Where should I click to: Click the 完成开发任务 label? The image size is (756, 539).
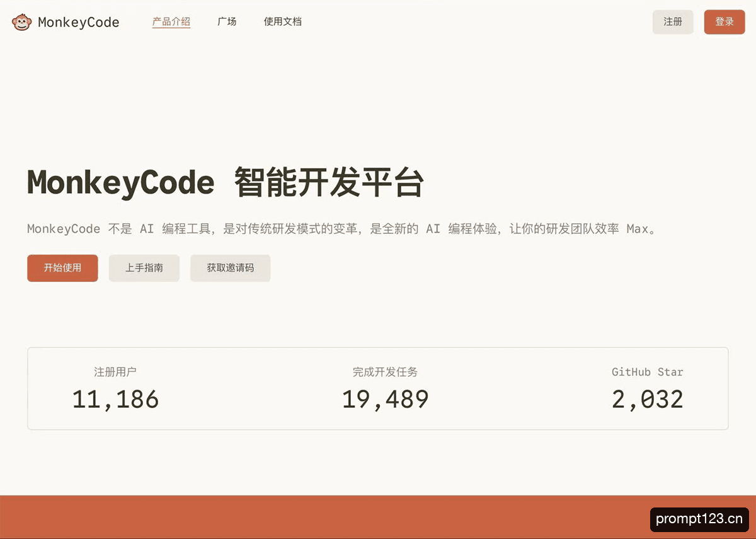[385, 372]
